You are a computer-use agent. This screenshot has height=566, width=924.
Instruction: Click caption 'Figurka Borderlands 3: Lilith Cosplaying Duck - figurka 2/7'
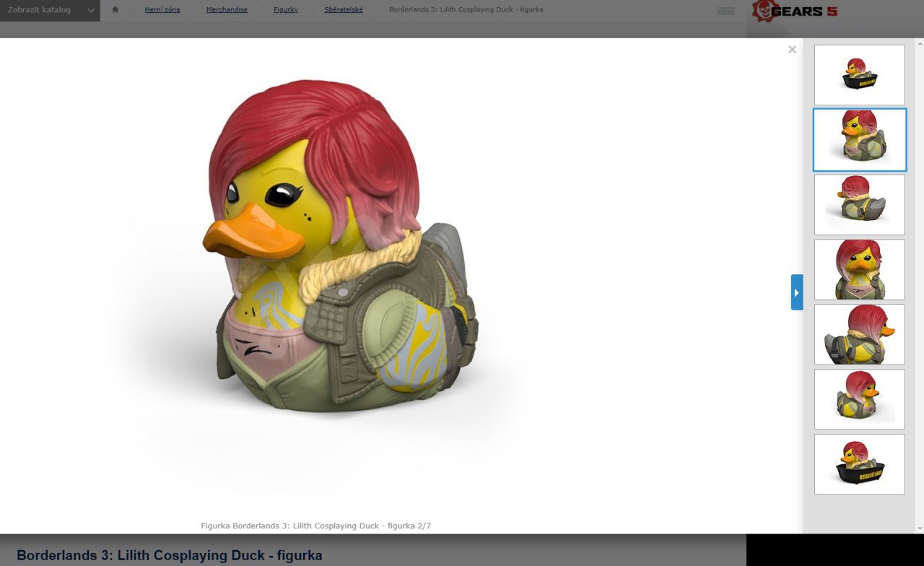coord(316,526)
